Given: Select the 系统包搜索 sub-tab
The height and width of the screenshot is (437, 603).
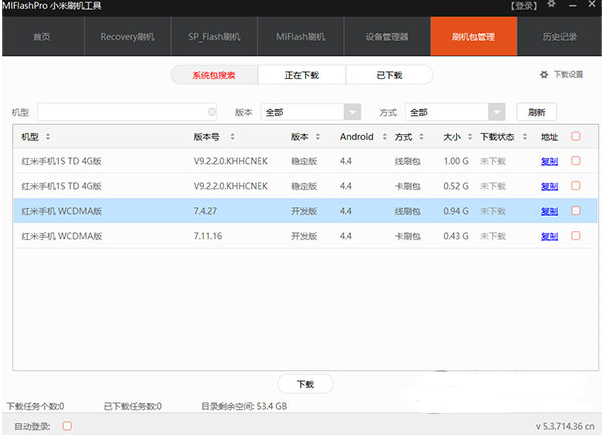Looking at the screenshot, I should pyautogui.click(x=214, y=75).
